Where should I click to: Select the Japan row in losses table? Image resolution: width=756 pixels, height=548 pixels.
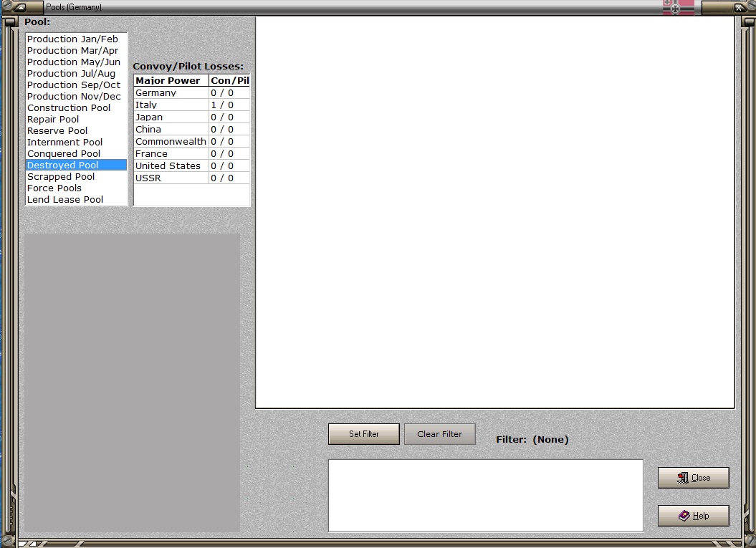click(192, 117)
